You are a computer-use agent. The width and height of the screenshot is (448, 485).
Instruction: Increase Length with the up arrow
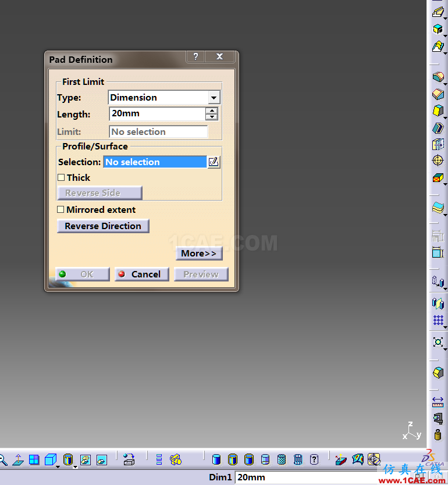[212, 110]
